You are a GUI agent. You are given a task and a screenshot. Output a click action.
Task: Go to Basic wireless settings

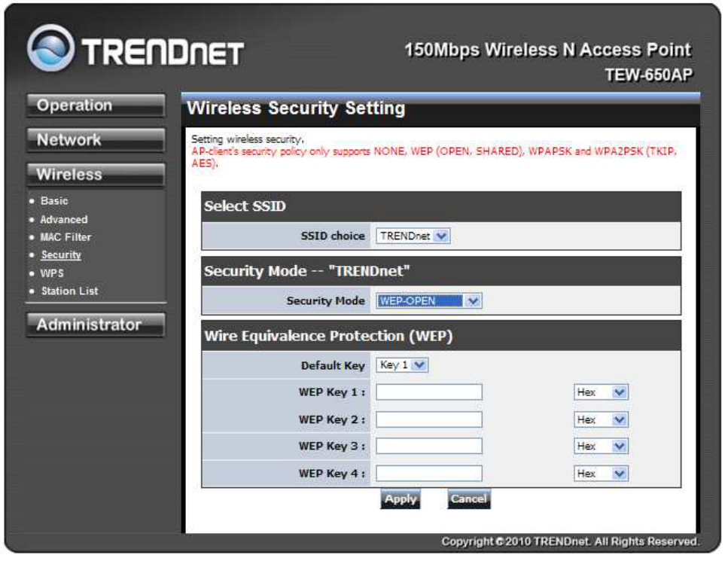(x=54, y=201)
